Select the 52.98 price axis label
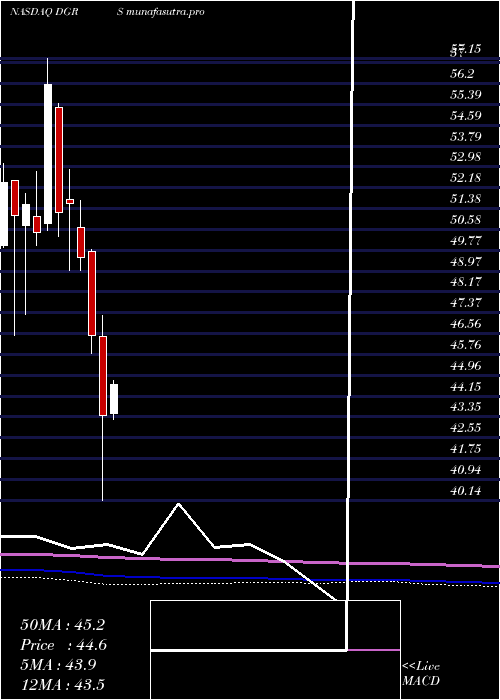The width and height of the screenshot is (500, 700). click(465, 157)
